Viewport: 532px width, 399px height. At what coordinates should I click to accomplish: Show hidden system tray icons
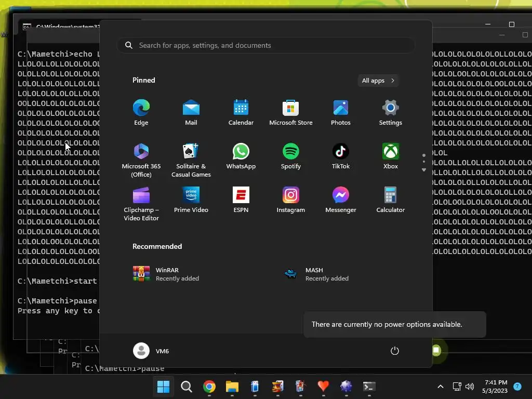tap(441, 387)
